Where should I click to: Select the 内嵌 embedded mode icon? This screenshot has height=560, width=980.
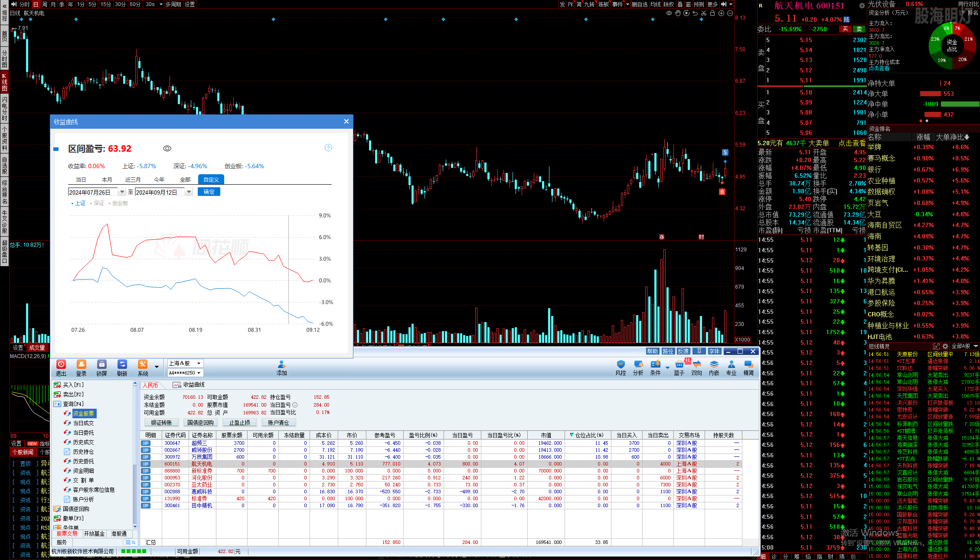714,368
